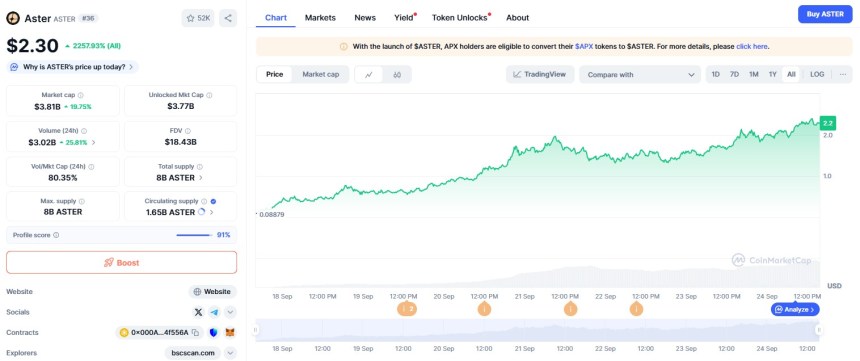The width and height of the screenshot is (860, 361).
Task: Expand Volume (24h) details arrow
Action: (94, 142)
